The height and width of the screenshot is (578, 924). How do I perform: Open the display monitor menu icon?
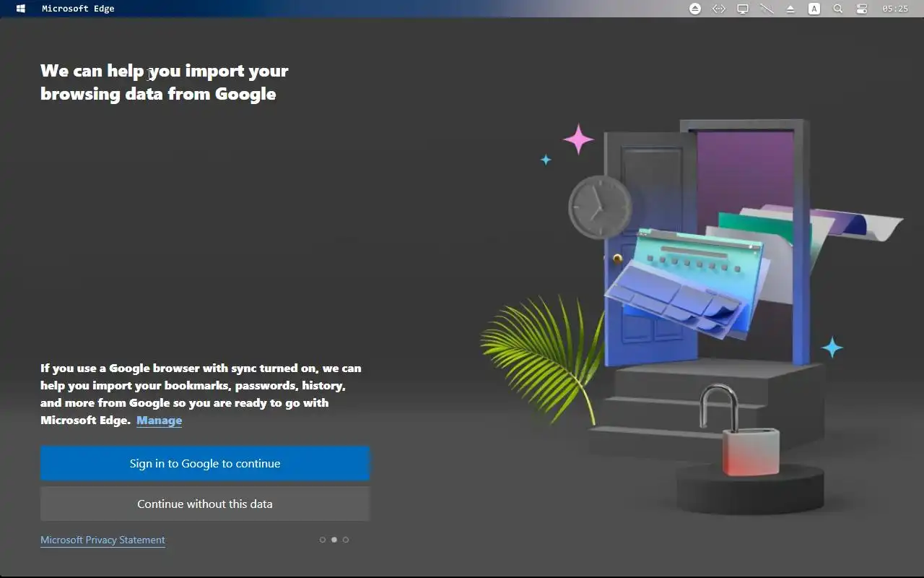pos(742,9)
